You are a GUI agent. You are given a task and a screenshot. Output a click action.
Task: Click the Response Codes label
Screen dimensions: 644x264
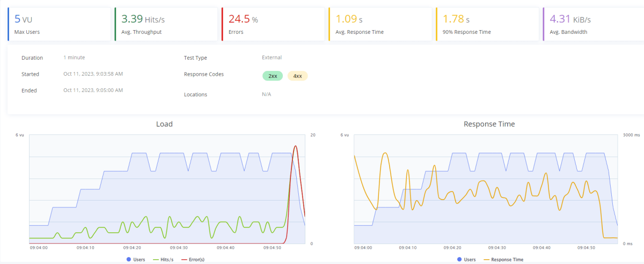point(204,74)
